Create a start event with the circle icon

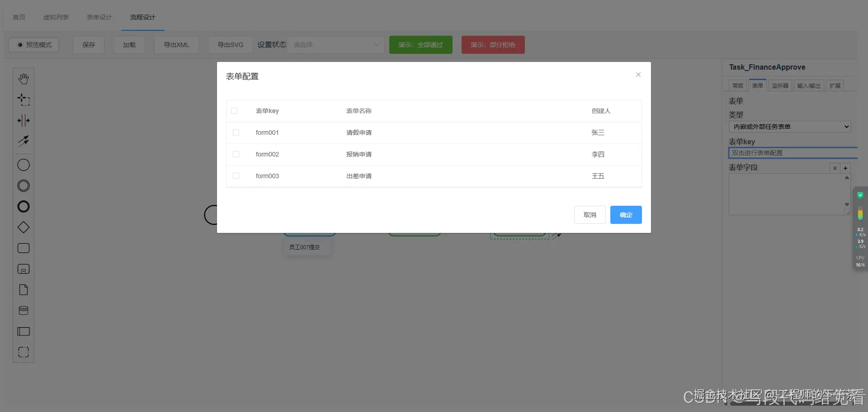pos(23,165)
